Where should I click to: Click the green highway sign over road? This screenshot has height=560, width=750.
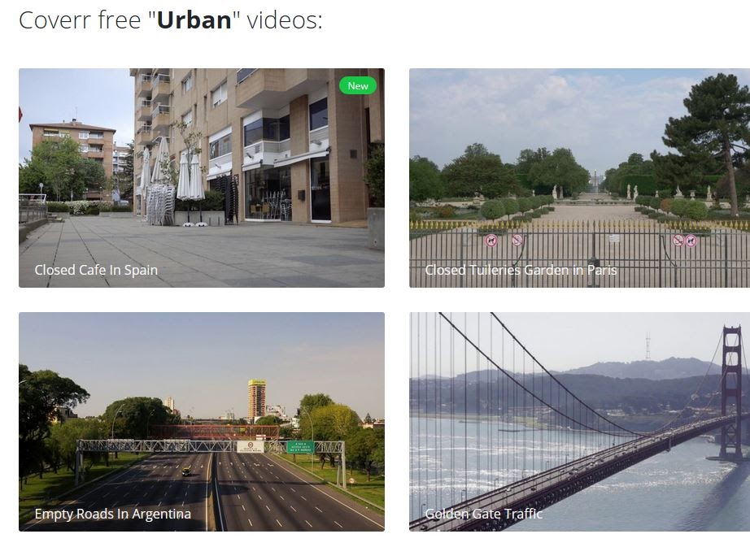(x=300, y=447)
